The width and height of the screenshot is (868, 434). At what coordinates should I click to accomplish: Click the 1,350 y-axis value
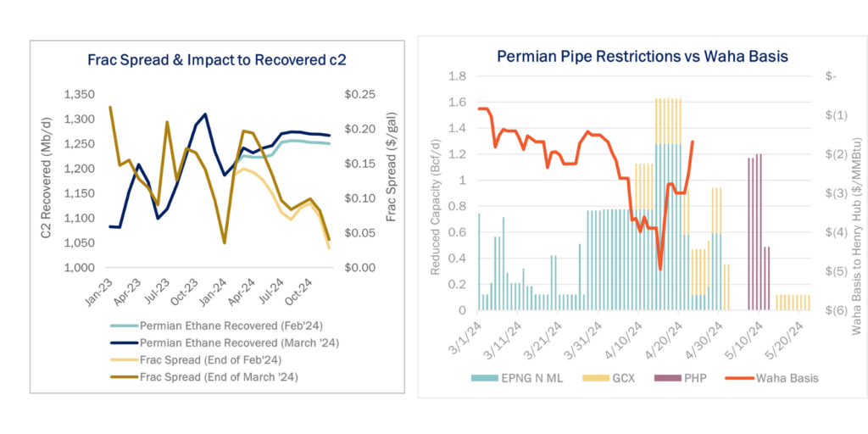(79, 95)
